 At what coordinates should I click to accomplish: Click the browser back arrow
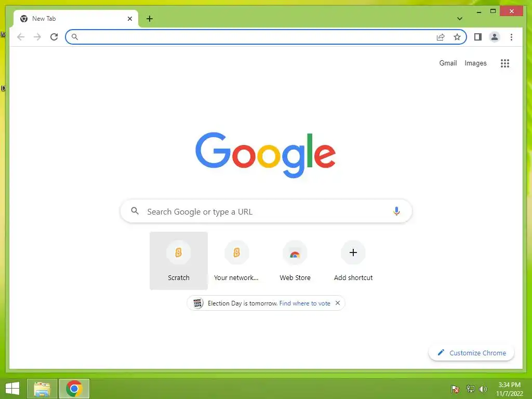click(x=21, y=37)
